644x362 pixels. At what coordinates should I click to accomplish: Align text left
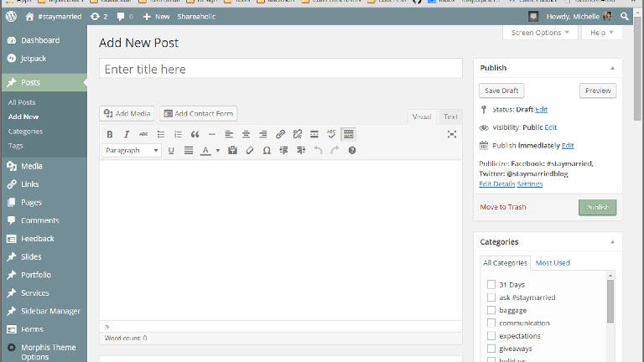pos(229,134)
